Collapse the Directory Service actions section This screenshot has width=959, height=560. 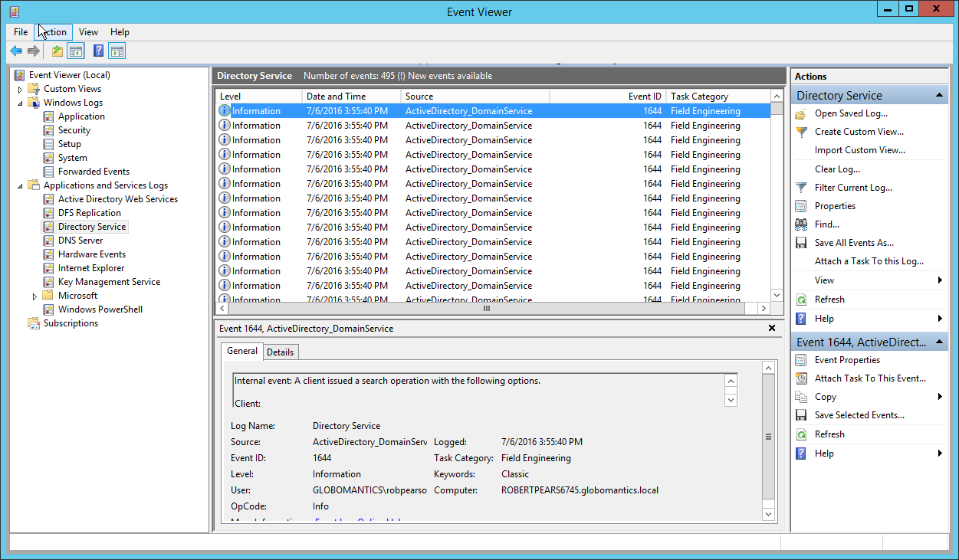click(x=938, y=96)
